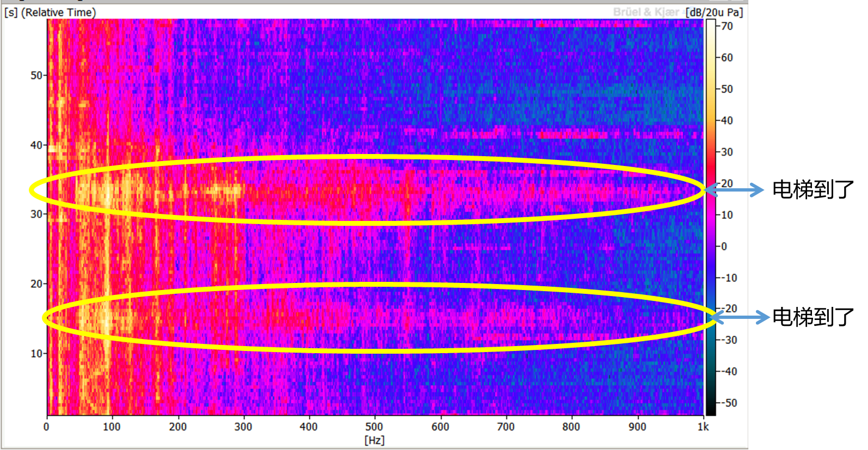The height and width of the screenshot is (450, 868).
Task: Click the 0 value on the dB color scale
Action: [724, 246]
